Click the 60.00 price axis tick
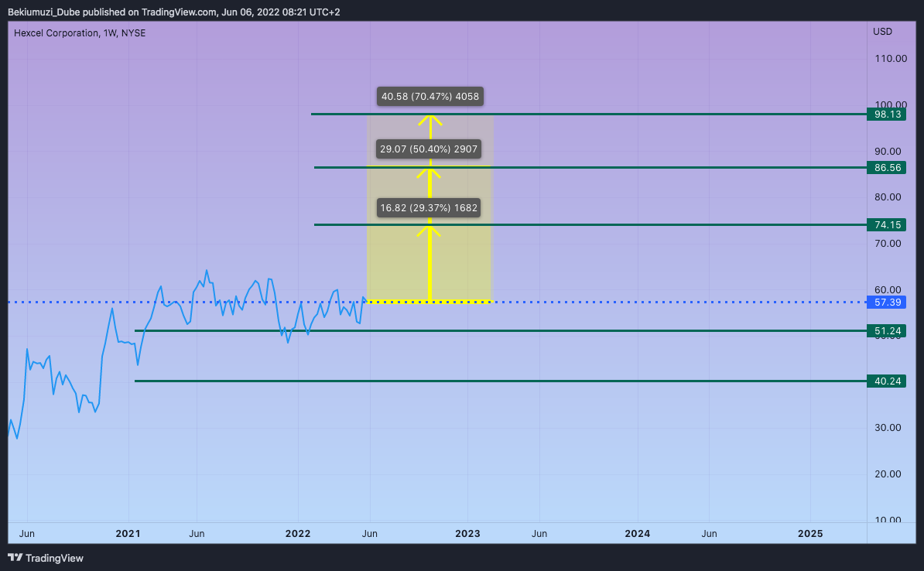Viewport: 924px width, 571px height. tap(888, 290)
